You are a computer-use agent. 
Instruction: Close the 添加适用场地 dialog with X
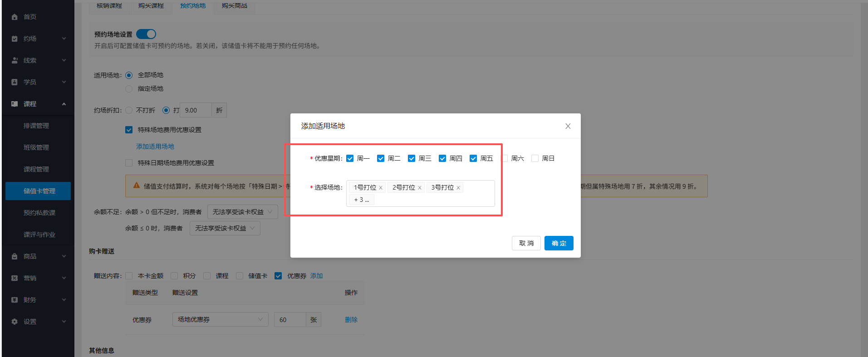pos(568,126)
